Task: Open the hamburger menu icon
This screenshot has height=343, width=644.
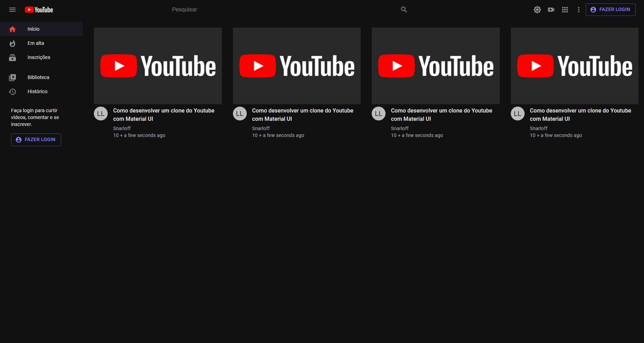Action: [x=12, y=10]
